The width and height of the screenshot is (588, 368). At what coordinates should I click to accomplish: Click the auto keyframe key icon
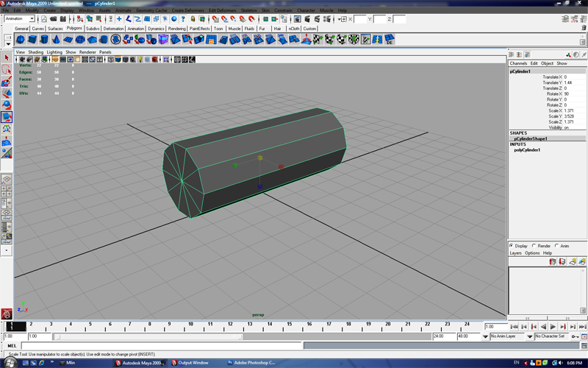tap(573, 336)
